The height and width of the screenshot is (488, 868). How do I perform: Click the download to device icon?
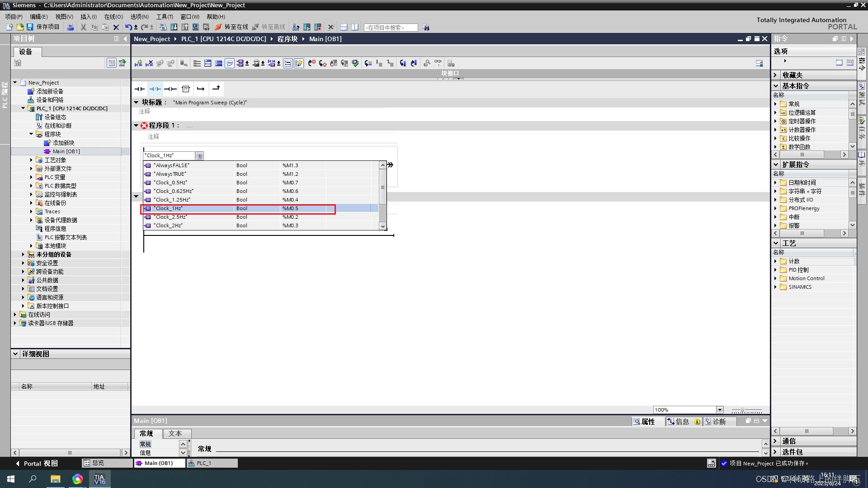coord(174,27)
